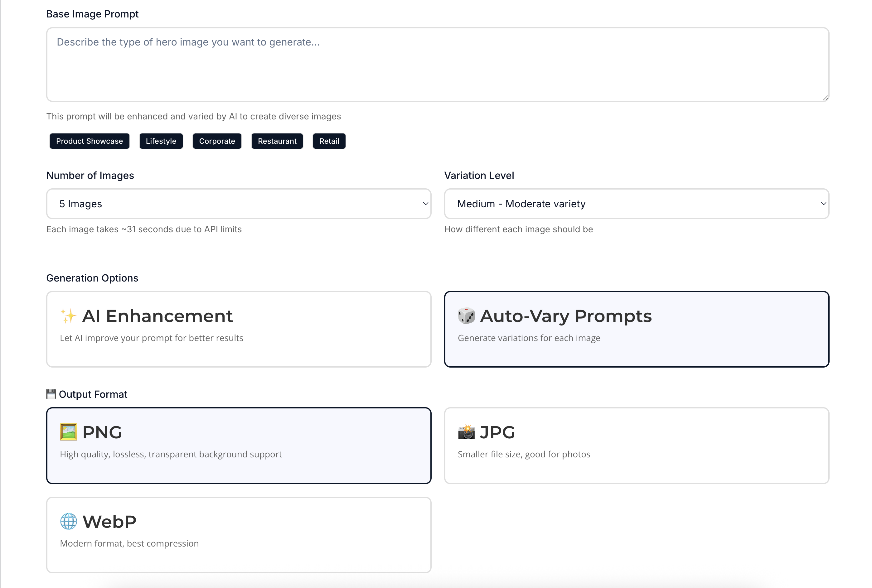Use the Restaurant prompt preset
The height and width of the screenshot is (588, 872).
tap(277, 141)
